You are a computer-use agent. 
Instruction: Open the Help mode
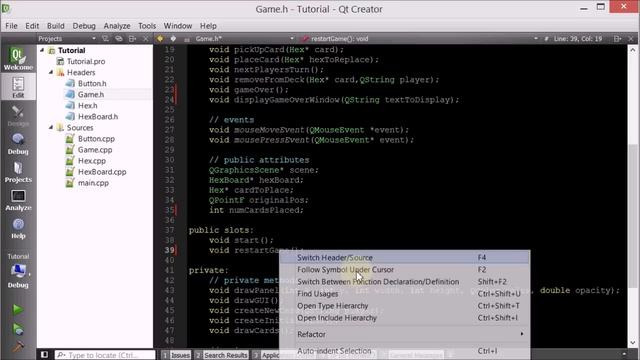pos(18,228)
